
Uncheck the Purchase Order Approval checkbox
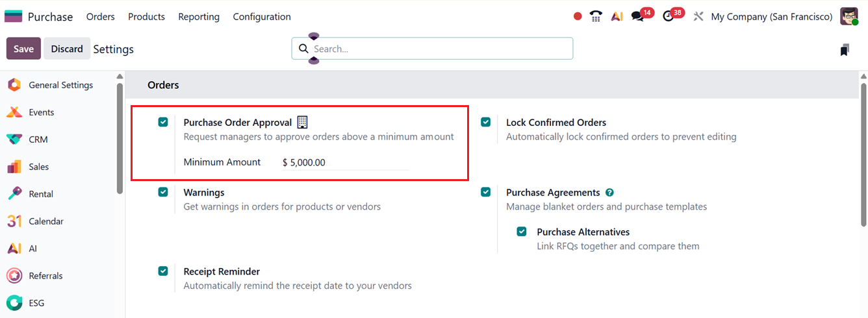coord(163,122)
